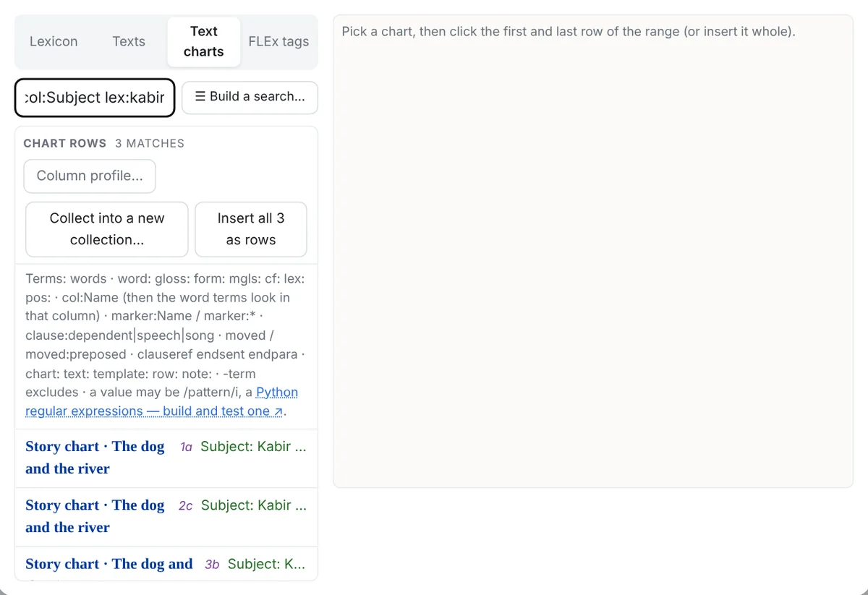Click the 'Pick a chart' instruction text
This screenshot has height=595, width=868.
[569, 32]
